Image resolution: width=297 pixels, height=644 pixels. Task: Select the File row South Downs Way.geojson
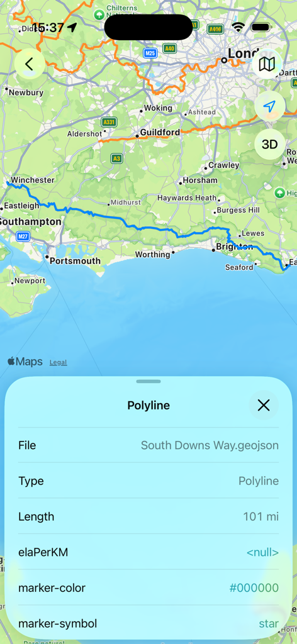click(148, 445)
